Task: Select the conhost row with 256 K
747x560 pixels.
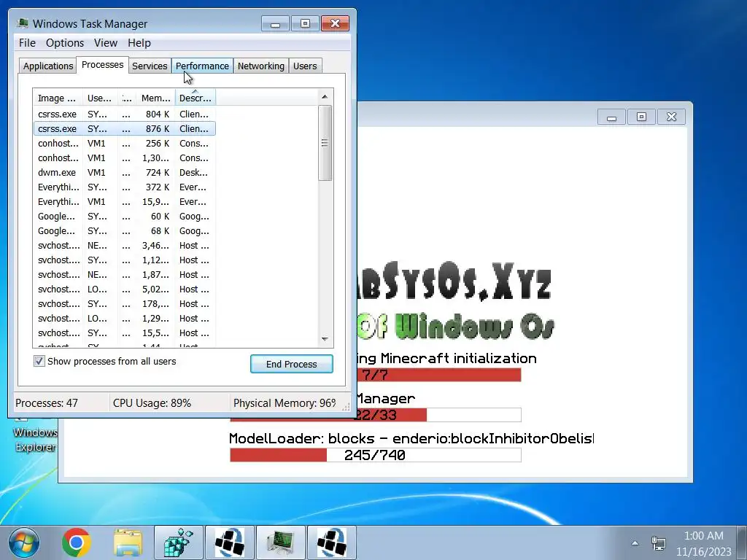Action: coord(124,144)
